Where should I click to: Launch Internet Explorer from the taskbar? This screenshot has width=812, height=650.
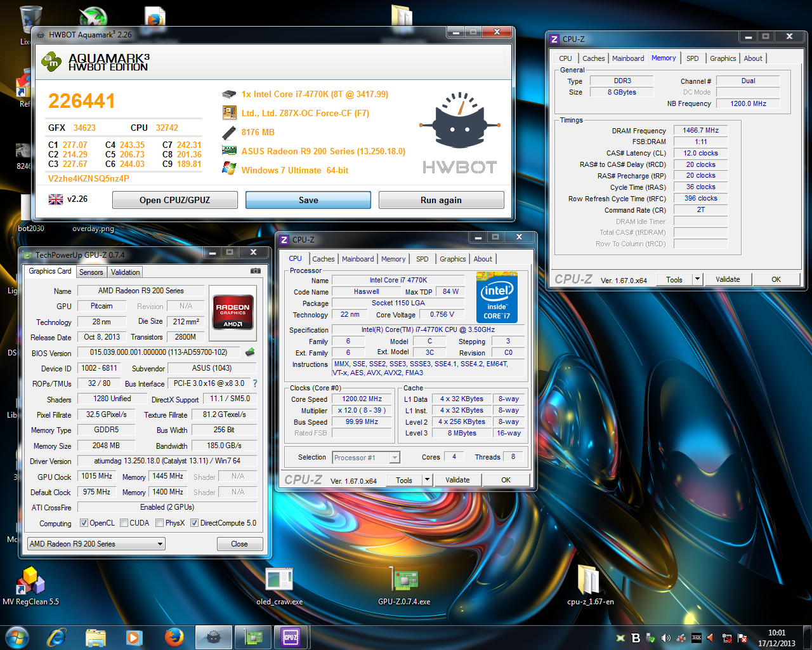point(57,637)
